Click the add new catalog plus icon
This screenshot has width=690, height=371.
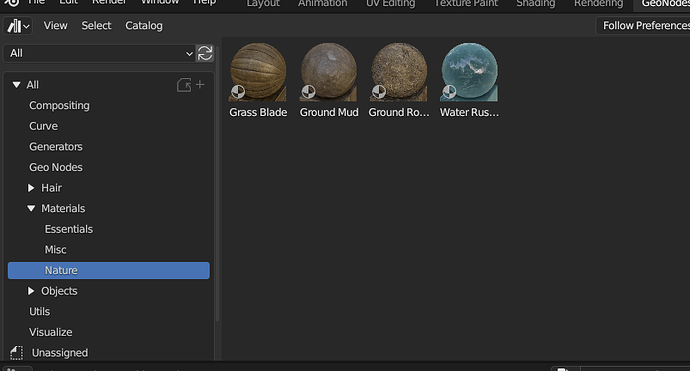(200, 84)
